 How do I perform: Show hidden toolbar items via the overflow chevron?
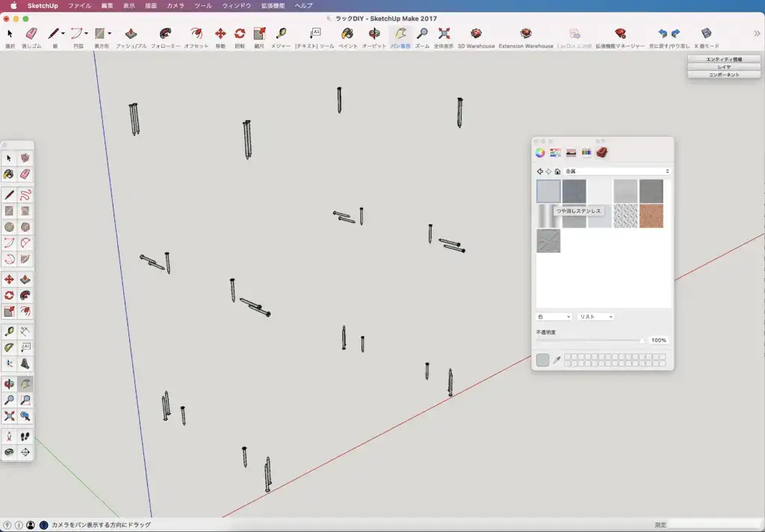pyautogui.click(x=757, y=33)
